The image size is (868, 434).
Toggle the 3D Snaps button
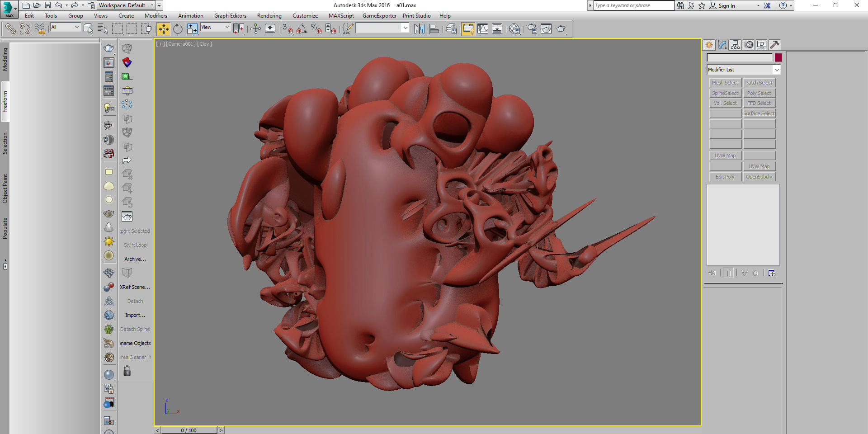287,29
